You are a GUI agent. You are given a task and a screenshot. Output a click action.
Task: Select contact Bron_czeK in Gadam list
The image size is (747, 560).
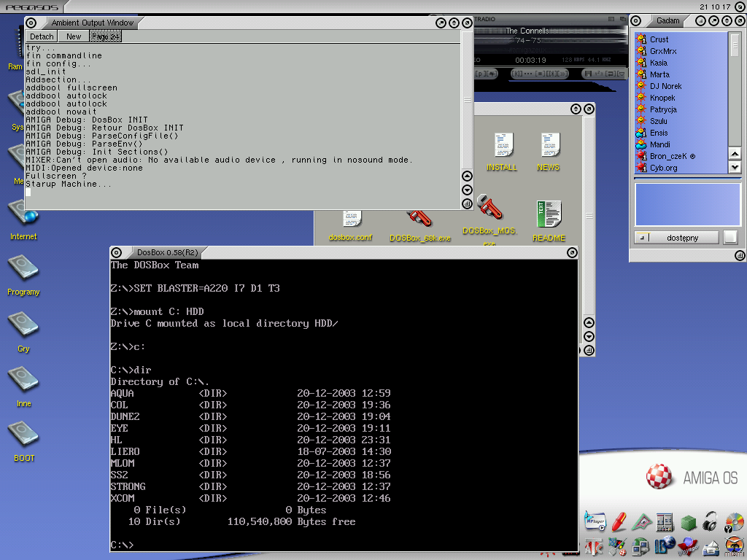coord(681,156)
